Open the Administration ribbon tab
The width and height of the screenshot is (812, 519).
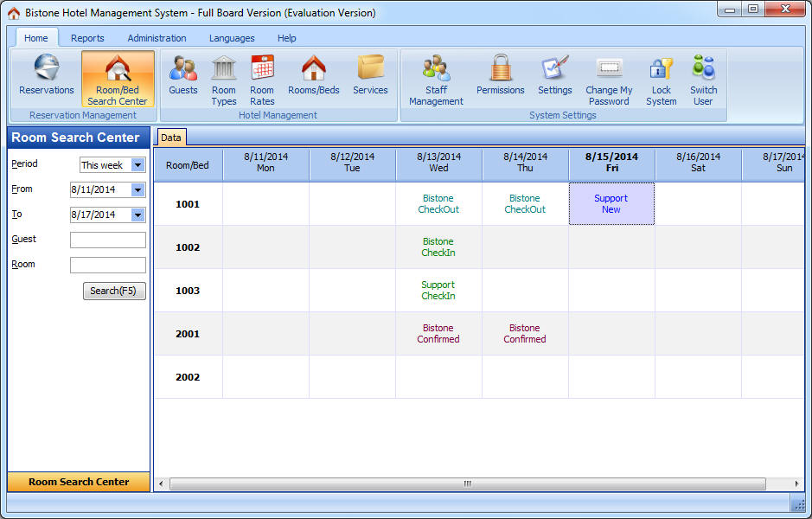157,38
